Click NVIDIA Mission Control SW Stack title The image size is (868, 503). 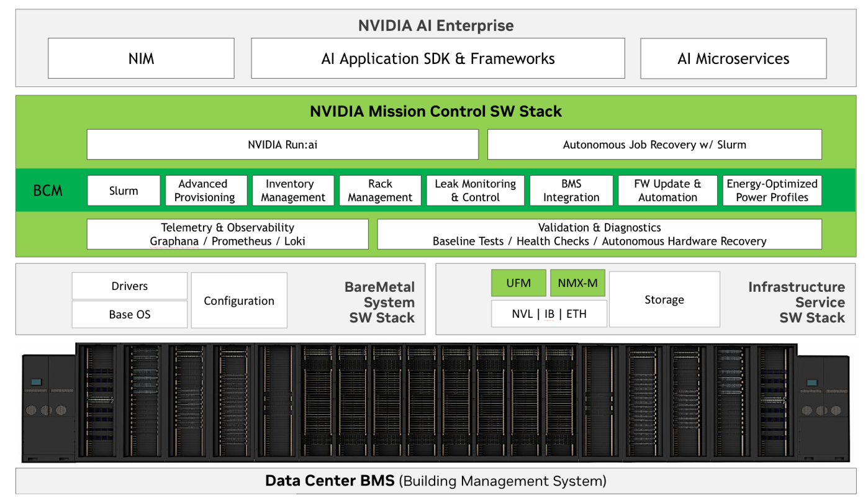coord(436,111)
